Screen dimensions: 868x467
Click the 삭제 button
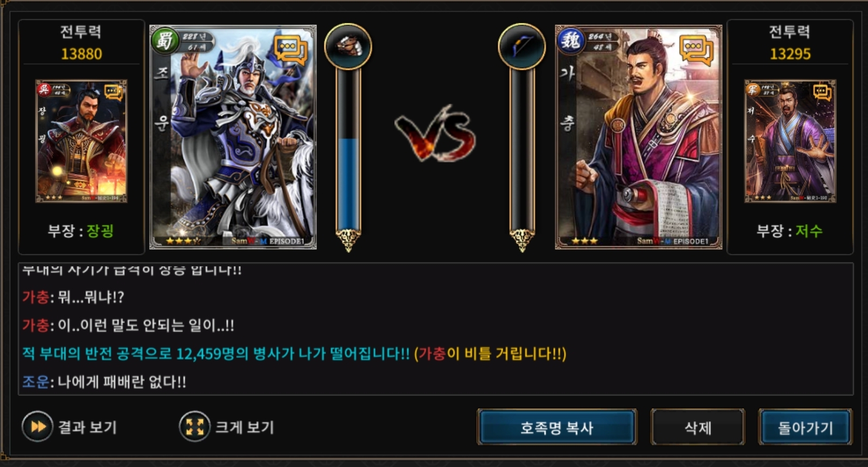(698, 427)
